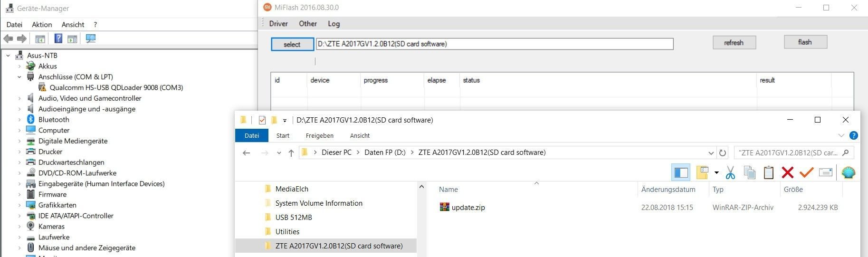The height and width of the screenshot is (257, 868).
Task: Select the USB 512MB folder in navigation pane
Action: pyautogui.click(x=294, y=218)
